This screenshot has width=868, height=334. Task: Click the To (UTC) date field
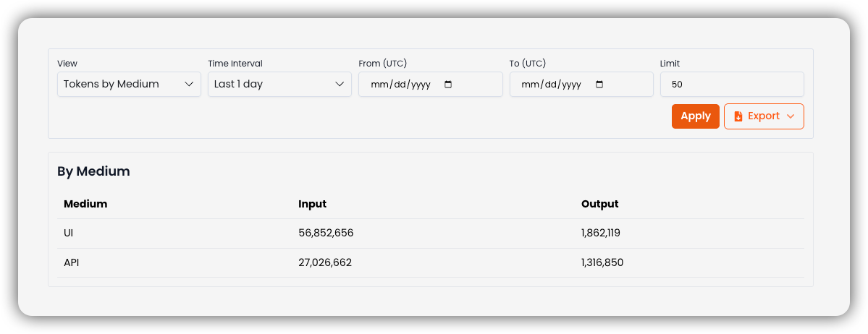(581, 84)
